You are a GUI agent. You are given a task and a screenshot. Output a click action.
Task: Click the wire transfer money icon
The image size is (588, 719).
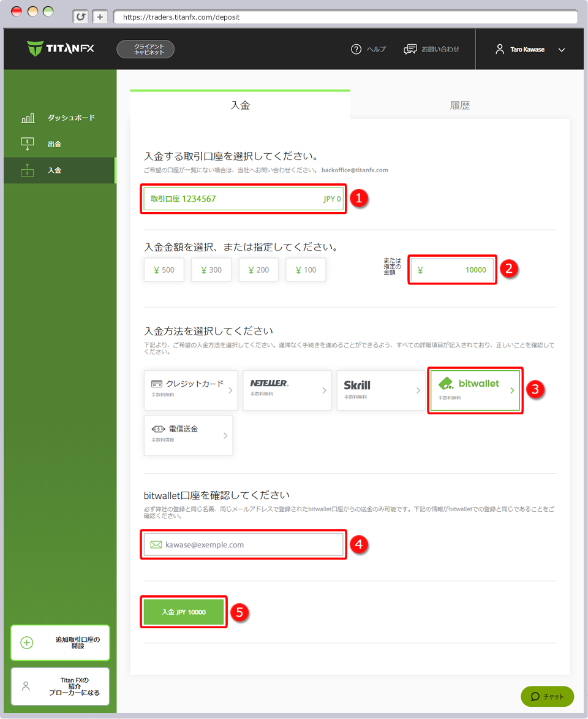pos(158,429)
